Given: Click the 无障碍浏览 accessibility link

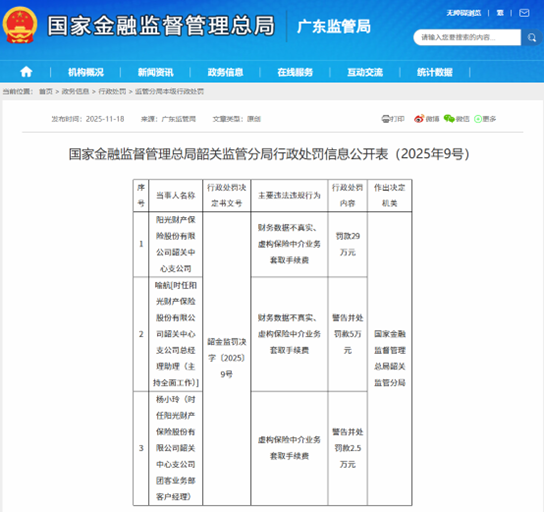Looking at the screenshot, I should tap(464, 13).
